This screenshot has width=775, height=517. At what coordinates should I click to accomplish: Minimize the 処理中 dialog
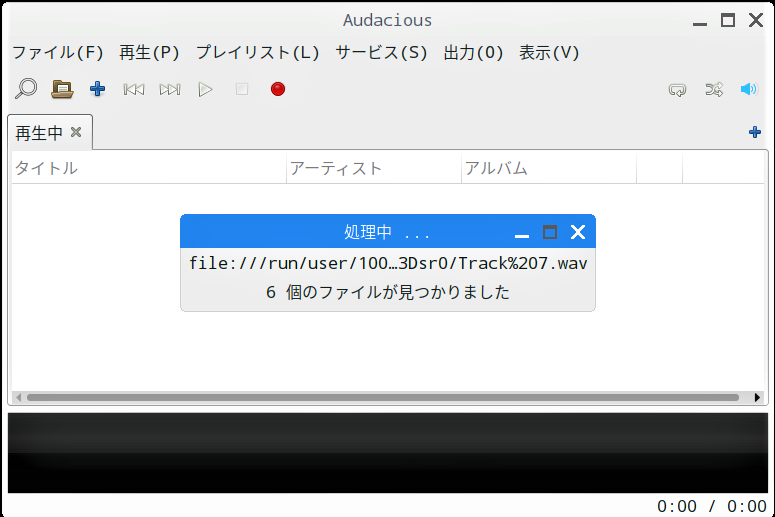coord(522,234)
